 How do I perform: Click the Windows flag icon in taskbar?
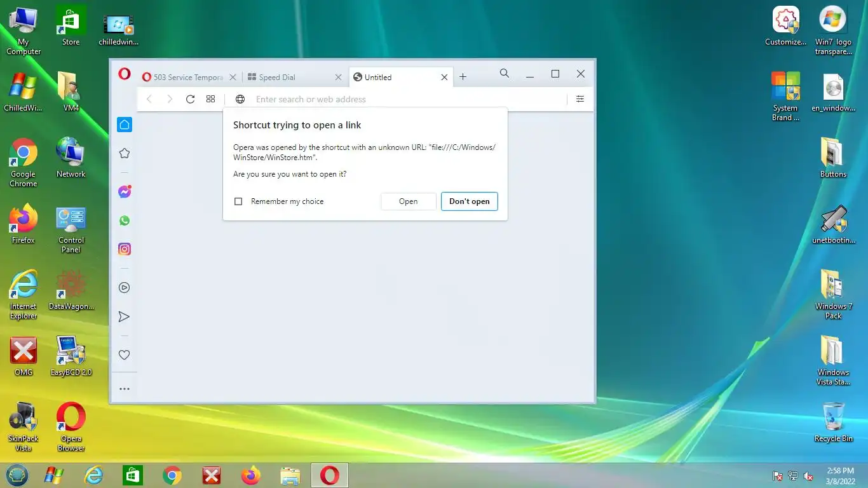tap(54, 475)
